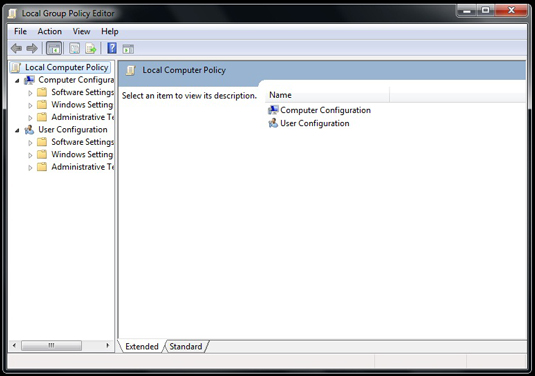535x376 pixels.
Task: Go forward with the Forward arrow
Action: click(32, 48)
